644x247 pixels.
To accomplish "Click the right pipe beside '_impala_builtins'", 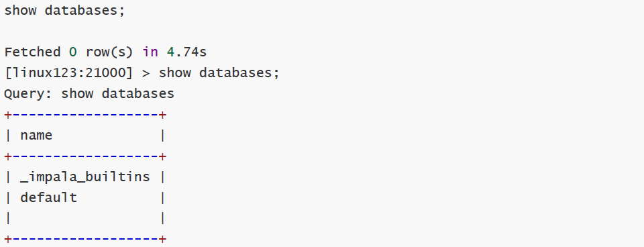I will pos(162,177).
